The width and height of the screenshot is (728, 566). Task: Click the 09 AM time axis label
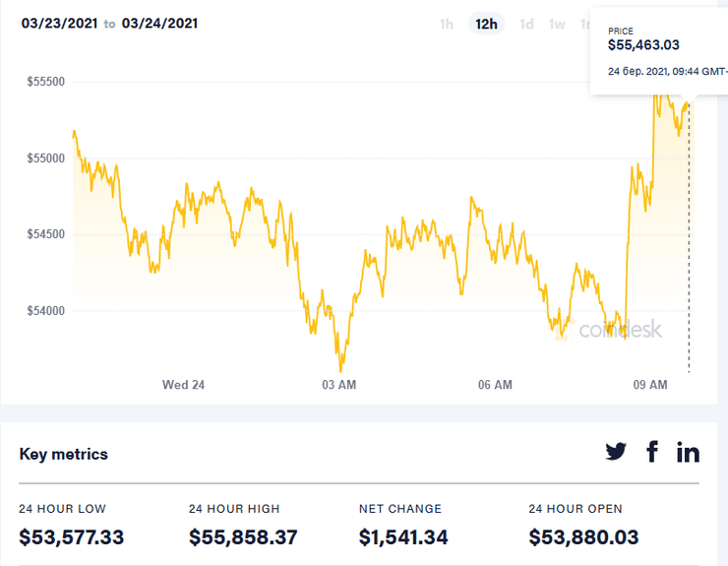pyautogui.click(x=650, y=385)
